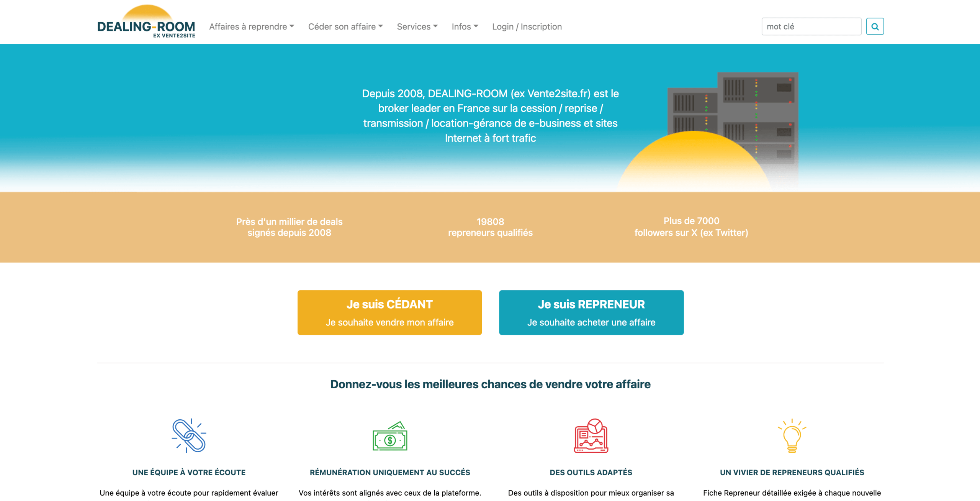Click Près d'un millier de deals text

[289, 227]
